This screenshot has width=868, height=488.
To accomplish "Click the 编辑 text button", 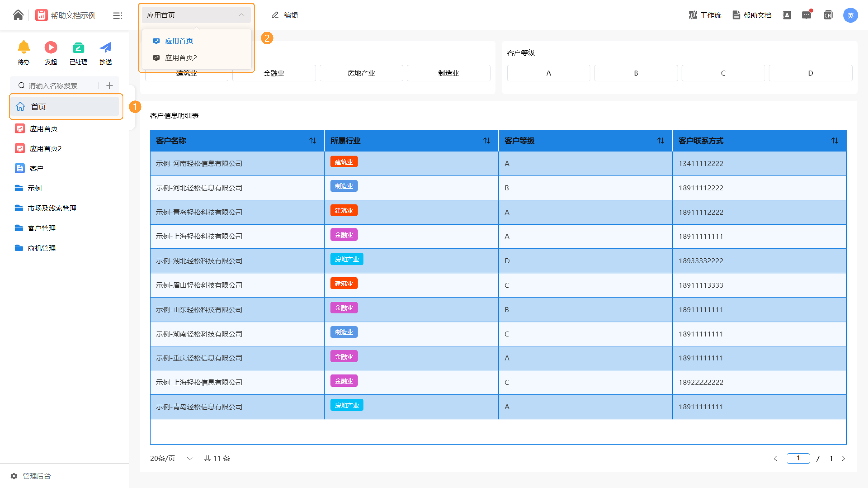I will tap(291, 15).
